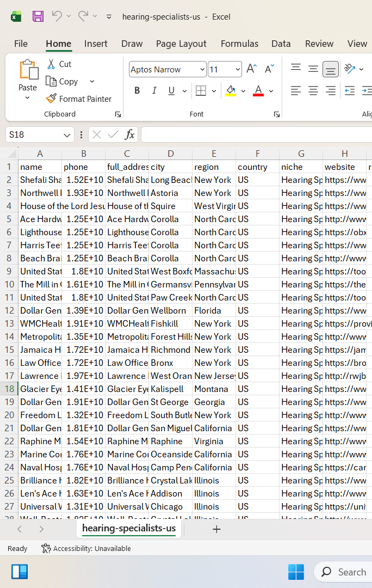This screenshot has width=372, height=588.
Task: Click the Accessibility: Unavailable status
Action: pyautogui.click(x=86, y=549)
